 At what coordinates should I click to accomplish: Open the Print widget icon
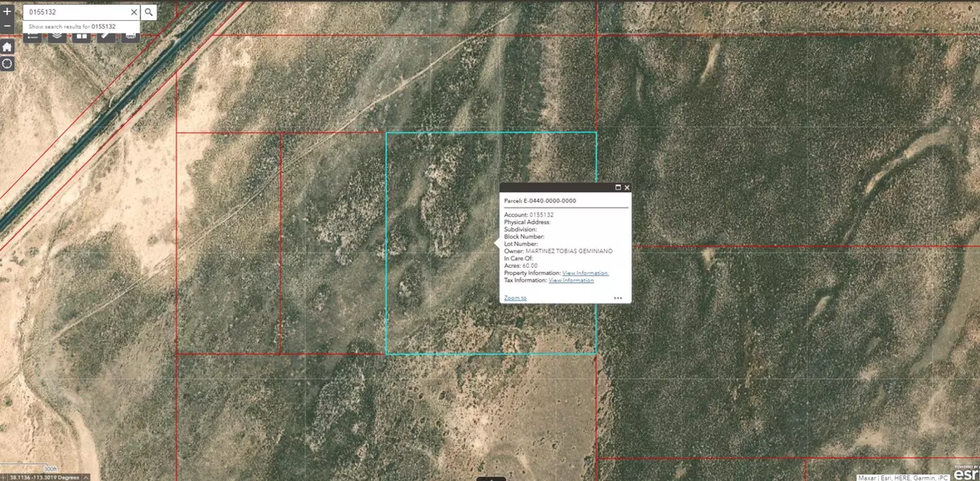click(130, 36)
